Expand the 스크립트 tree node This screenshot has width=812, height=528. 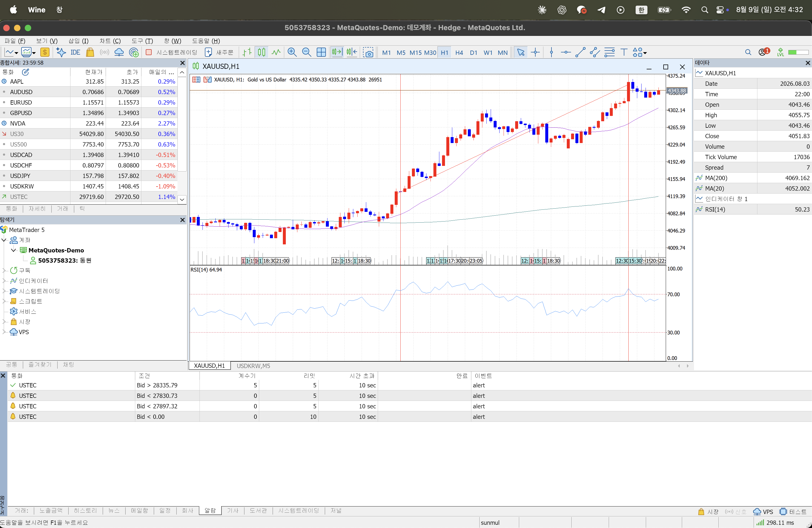(4, 302)
